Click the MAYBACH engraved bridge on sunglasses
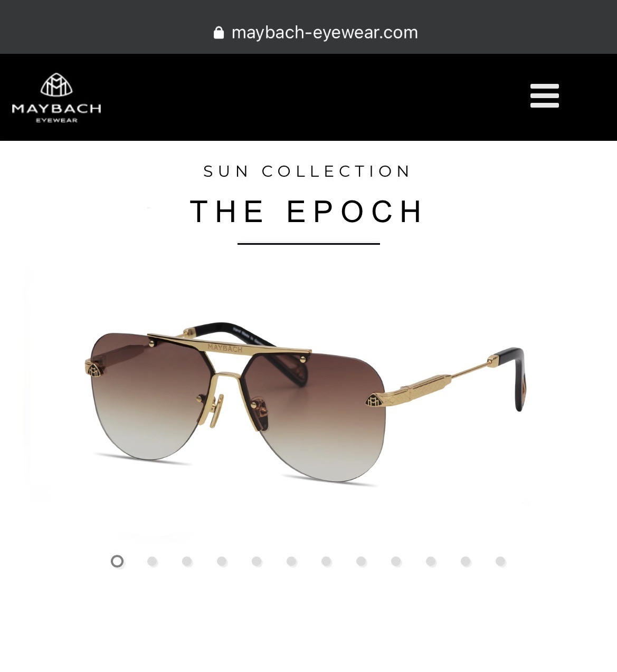This screenshot has height=672, width=617. pos(225,347)
